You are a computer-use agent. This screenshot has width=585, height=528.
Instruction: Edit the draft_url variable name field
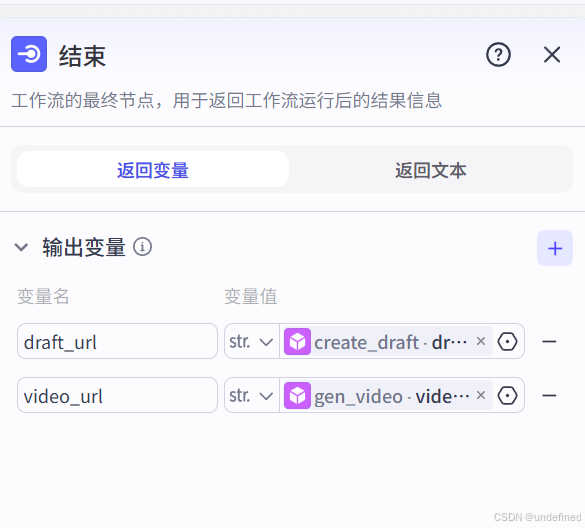[117, 341]
